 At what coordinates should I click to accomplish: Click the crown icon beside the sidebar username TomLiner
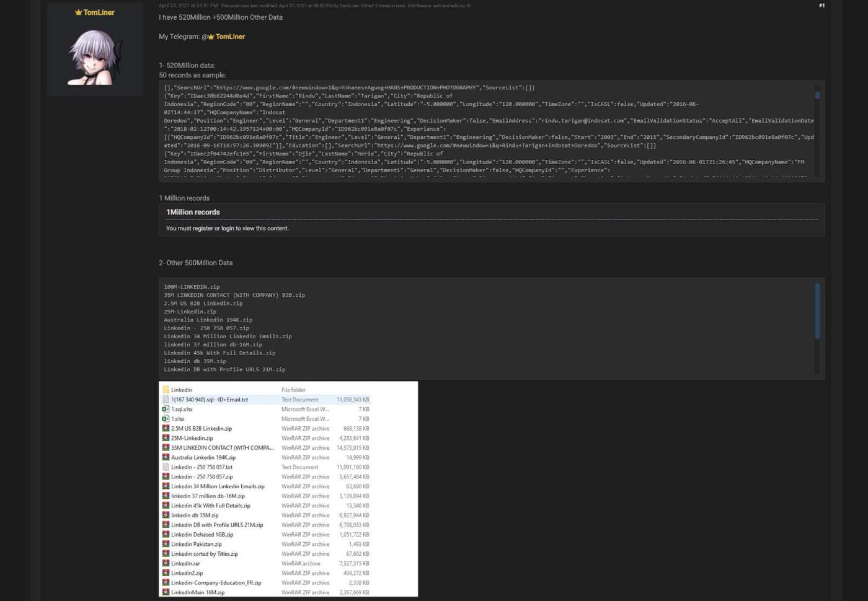(79, 12)
